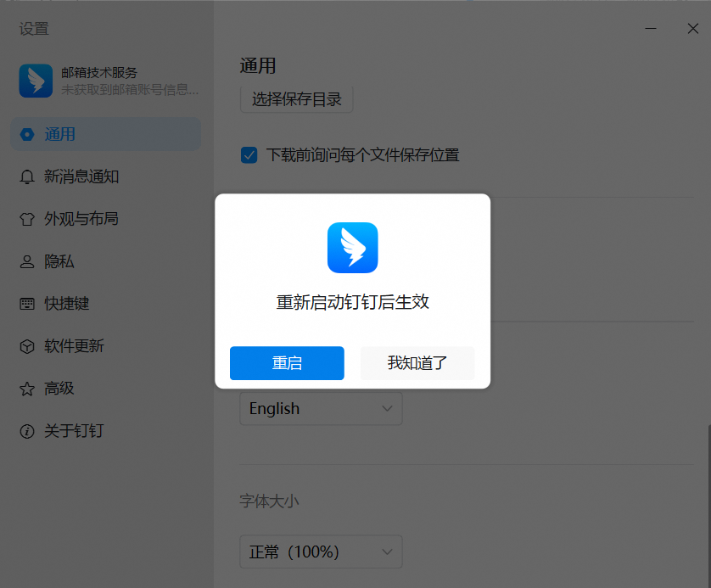Click the bell icon for 新消息通知
The height and width of the screenshot is (588, 711).
coord(28,176)
